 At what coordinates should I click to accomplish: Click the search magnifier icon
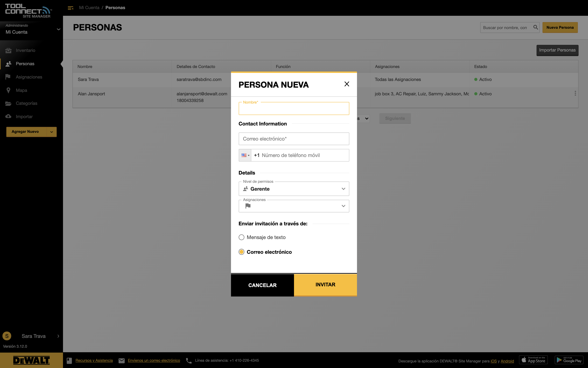click(535, 28)
